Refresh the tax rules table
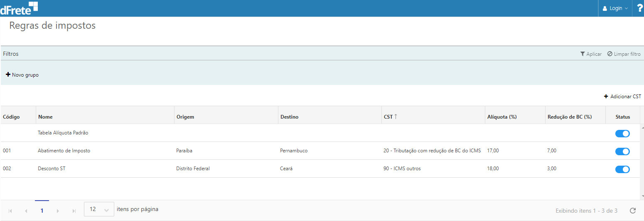 tap(633, 211)
